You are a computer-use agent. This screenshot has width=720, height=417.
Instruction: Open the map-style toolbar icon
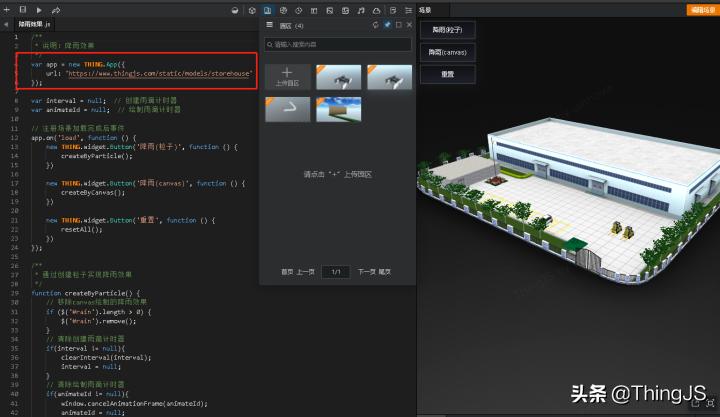pyautogui.click(x=345, y=10)
